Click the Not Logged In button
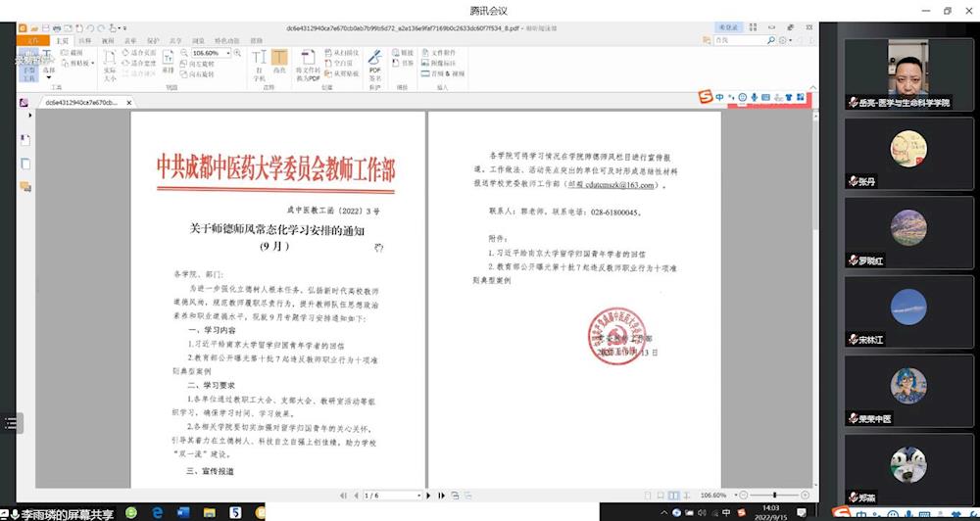The width and height of the screenshot is (980, 521). tap(728, 27)
